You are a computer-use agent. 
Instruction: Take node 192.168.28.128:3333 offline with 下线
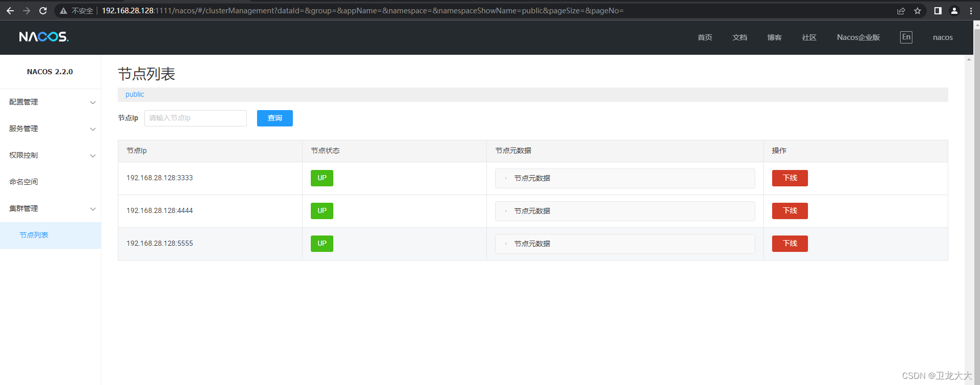[790, 178]
